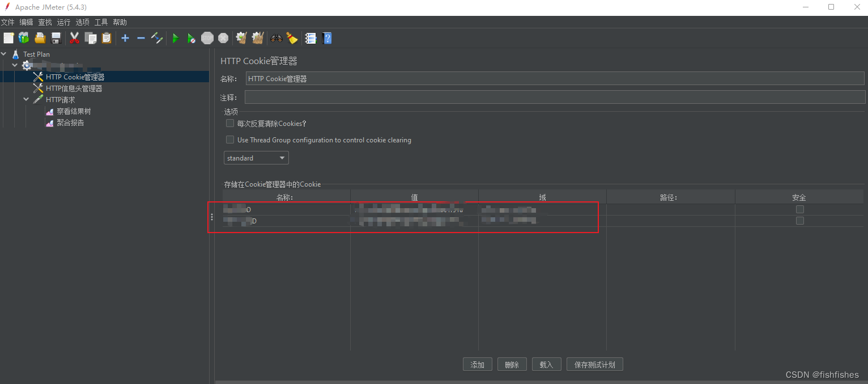Open the Help question mark icon

click(x=327, y=38)
